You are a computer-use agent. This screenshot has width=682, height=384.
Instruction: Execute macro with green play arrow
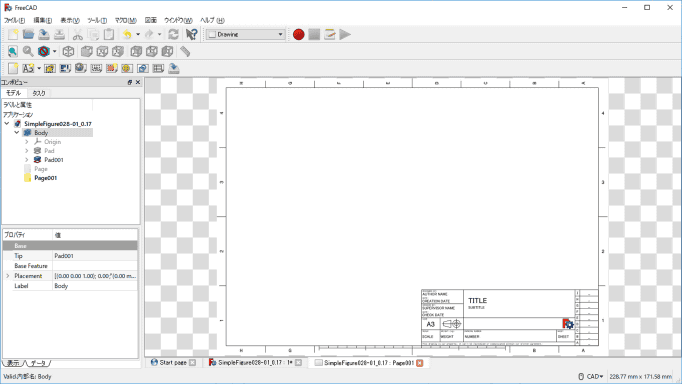[x=345, y=34]
